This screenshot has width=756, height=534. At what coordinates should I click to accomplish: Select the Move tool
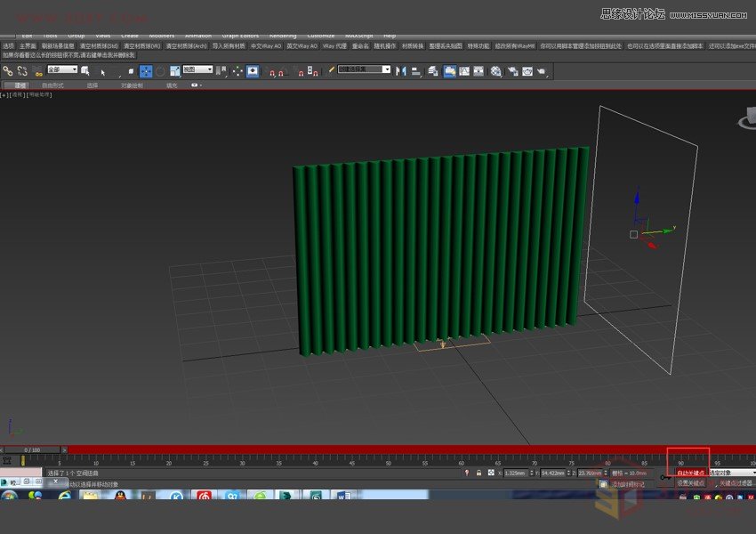[146, 71]
